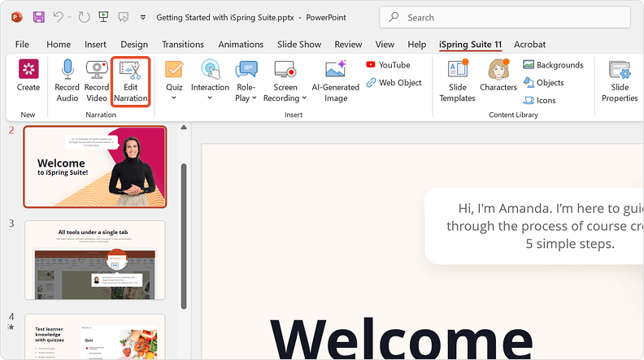The height and width of the screenshot is (360, 644).
Task: Open the Help tab
Action: coord(417,45)
